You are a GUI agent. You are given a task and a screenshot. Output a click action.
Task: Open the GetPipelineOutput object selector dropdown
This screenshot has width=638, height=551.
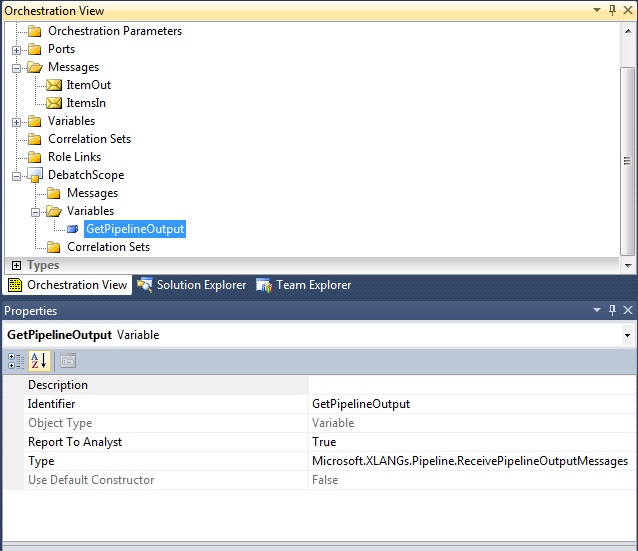pyautogui.click(x=627, y=335)
